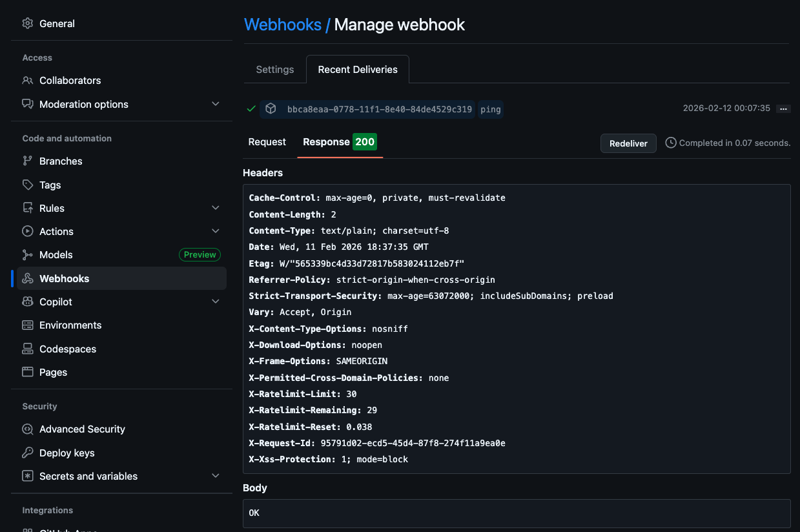Click the delivery package cube icon
The width and height of the screenshot is (800, 532).
pos(271,109)
